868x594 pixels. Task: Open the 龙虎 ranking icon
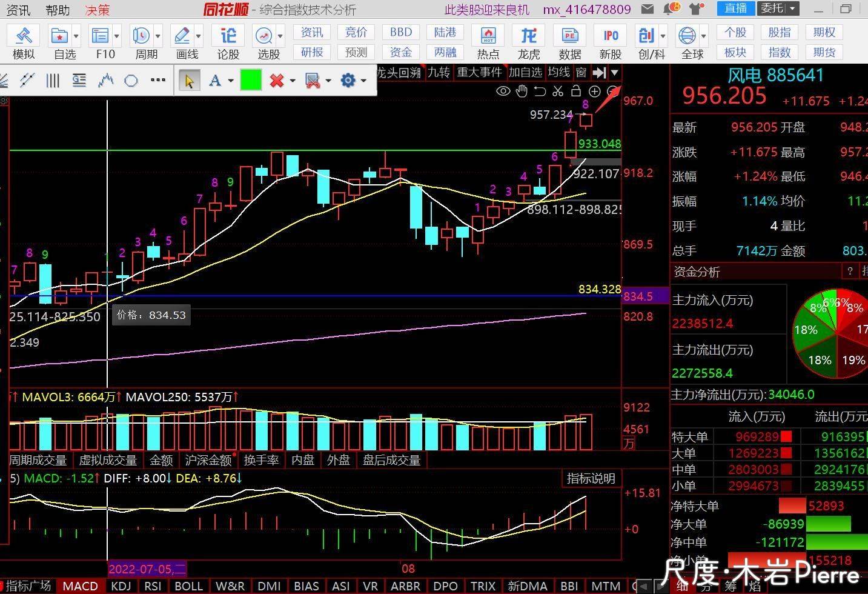click(528, 42)
